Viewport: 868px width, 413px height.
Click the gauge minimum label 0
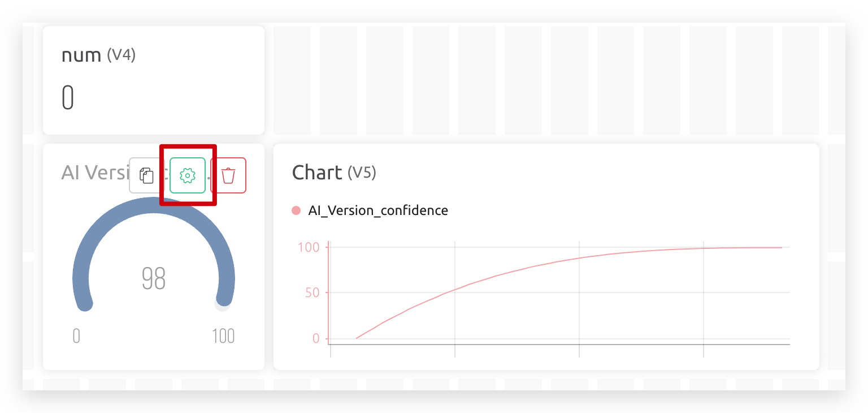76,336
